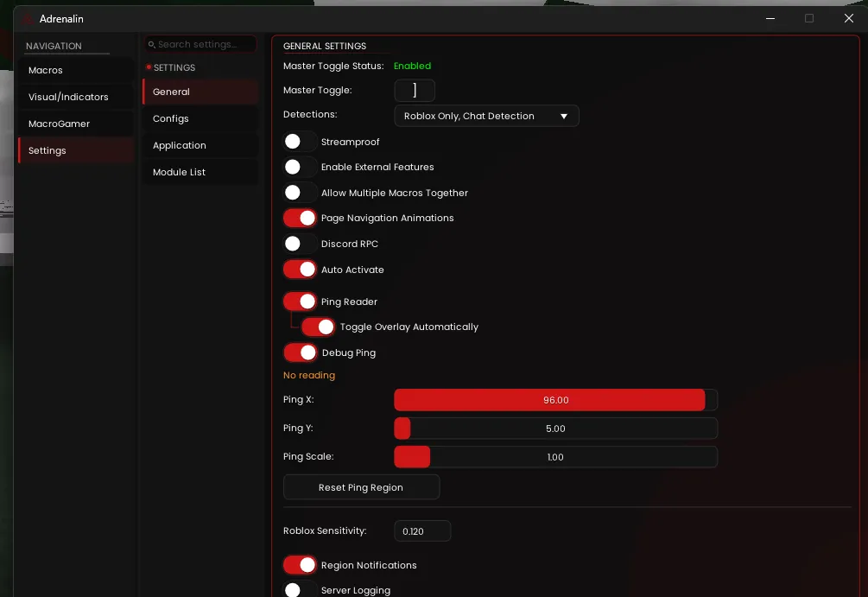Turn off Debug Ping switch
This screenshot has width=868, height=597.
pyautogui.click(x=300, y=352)
